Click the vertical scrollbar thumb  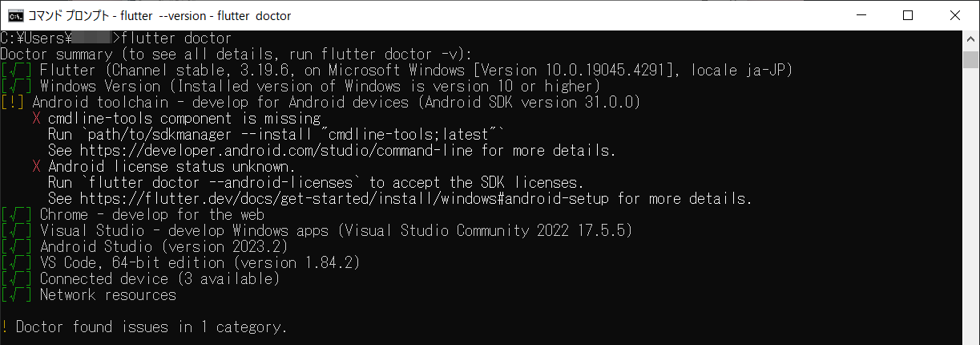coord(971,61)
